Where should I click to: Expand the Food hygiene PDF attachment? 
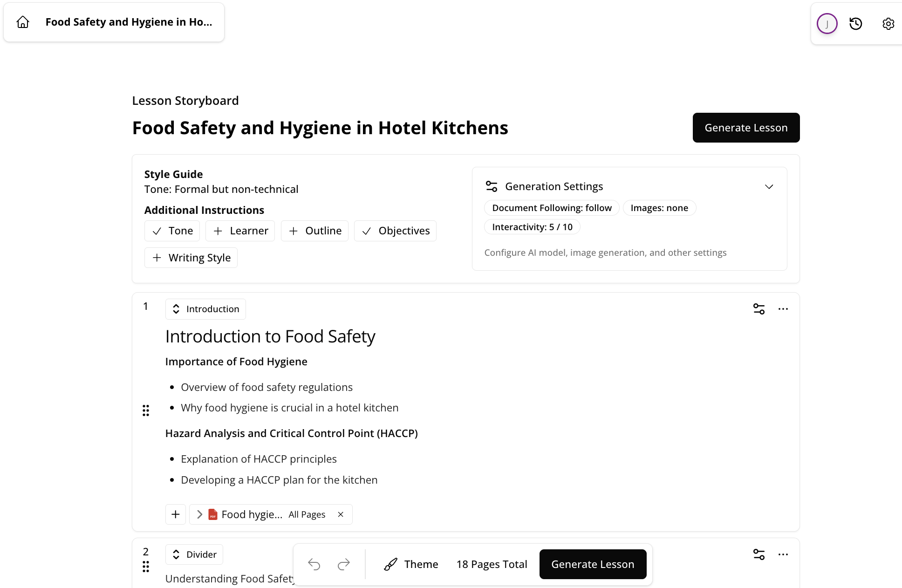coord(199,514)
